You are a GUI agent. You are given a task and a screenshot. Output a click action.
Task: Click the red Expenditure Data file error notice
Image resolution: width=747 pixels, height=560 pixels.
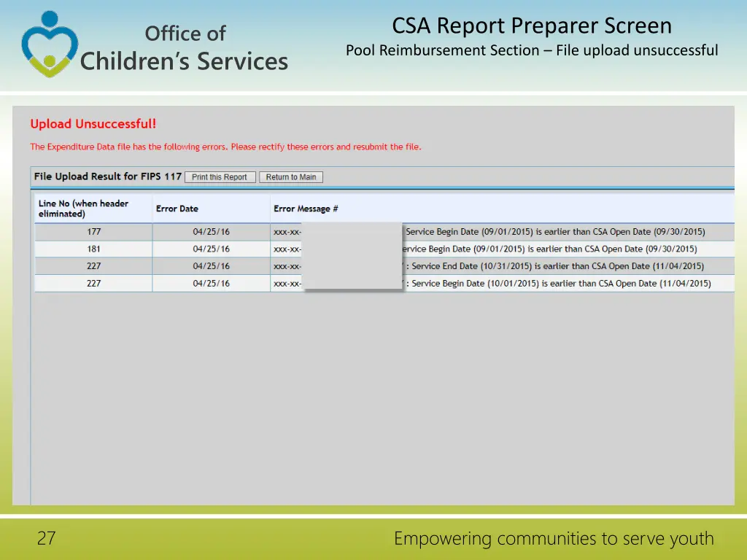(225, 147)
